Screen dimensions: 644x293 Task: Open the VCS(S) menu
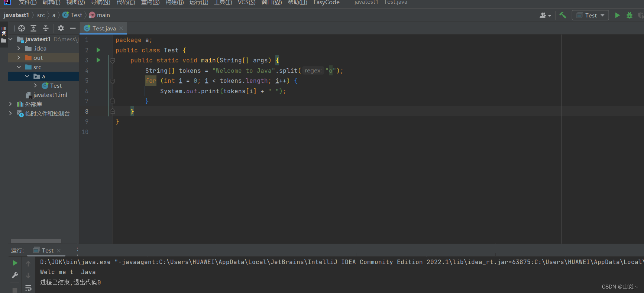click(246, 3)
